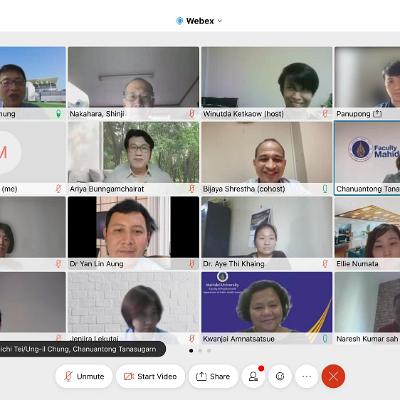This screenshot has height=400, width=400.
Task: Click the Winutda Ketkaow (host) name label
Action: tap(243, 114)
